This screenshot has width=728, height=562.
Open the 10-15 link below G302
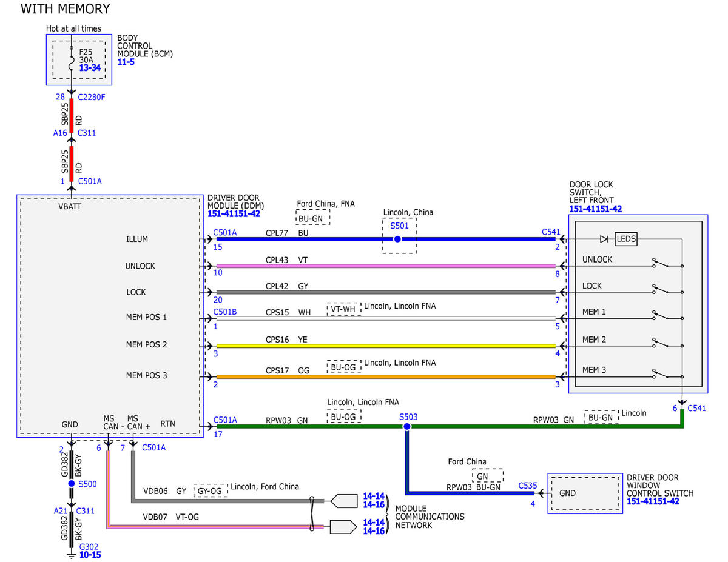[x=90, y=555]
